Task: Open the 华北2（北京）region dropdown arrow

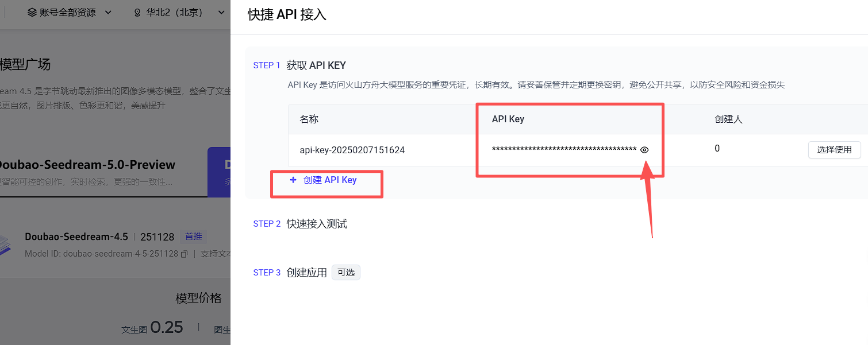Action: tap(221, 13)
